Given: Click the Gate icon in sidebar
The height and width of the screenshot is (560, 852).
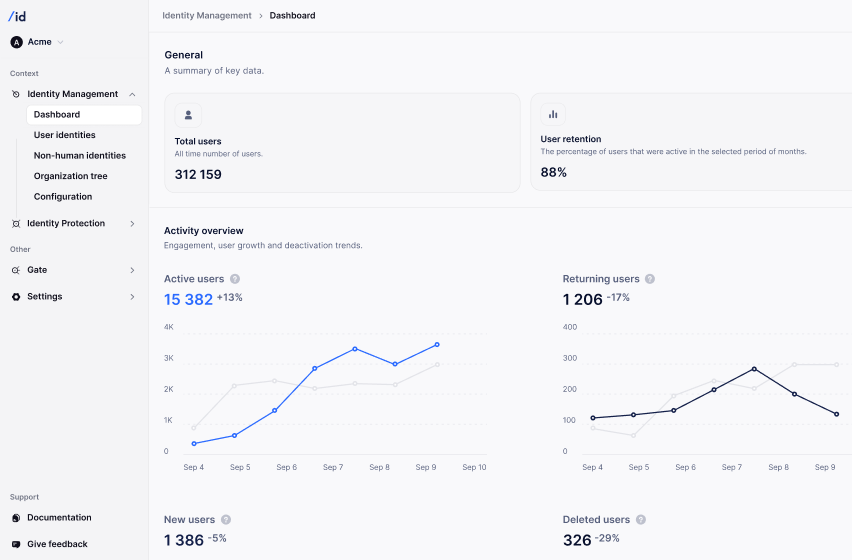Looking at the screenshot, I should point(16,270).
